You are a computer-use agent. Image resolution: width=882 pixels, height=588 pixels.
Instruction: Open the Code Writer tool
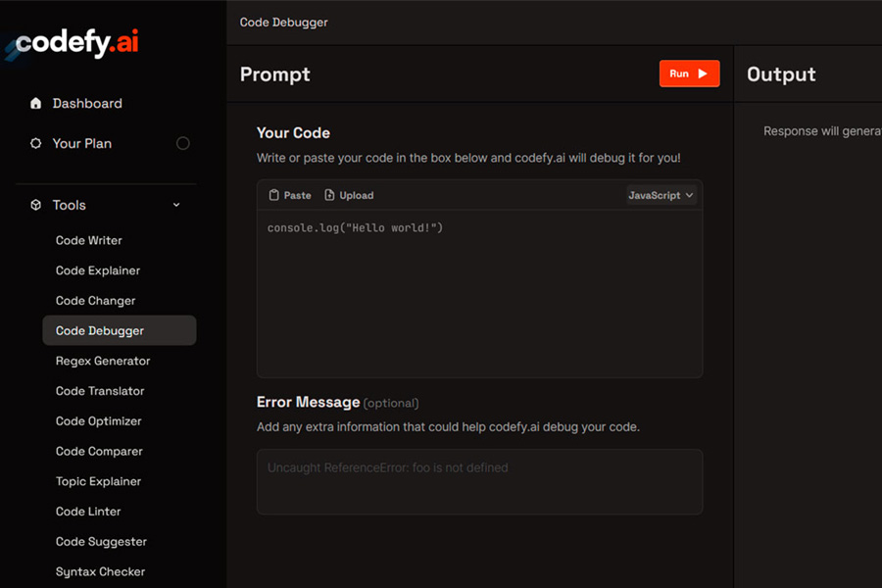tap(89, 240)
